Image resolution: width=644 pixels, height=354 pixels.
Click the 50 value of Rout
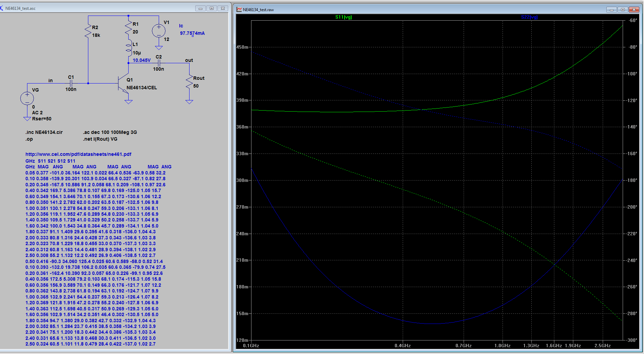[x=196, y=86]
